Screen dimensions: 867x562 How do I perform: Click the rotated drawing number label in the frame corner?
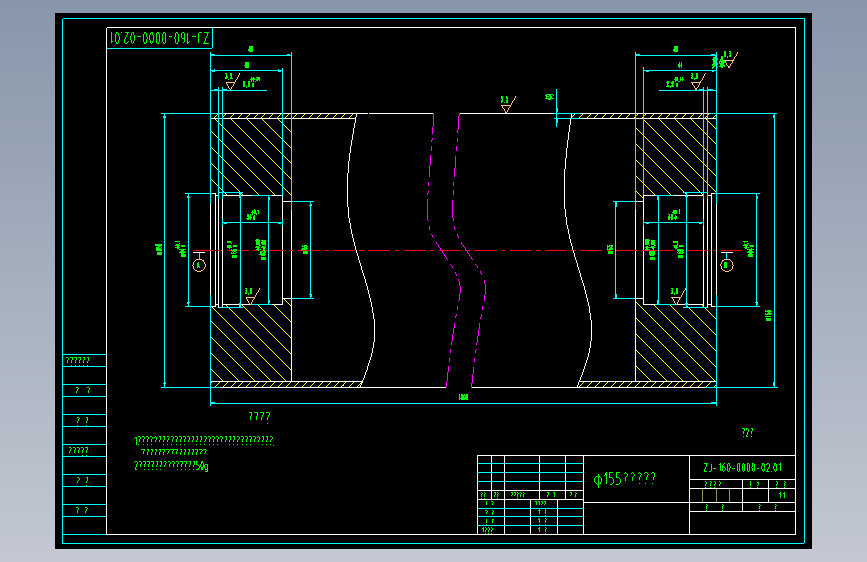pos(159,38)
